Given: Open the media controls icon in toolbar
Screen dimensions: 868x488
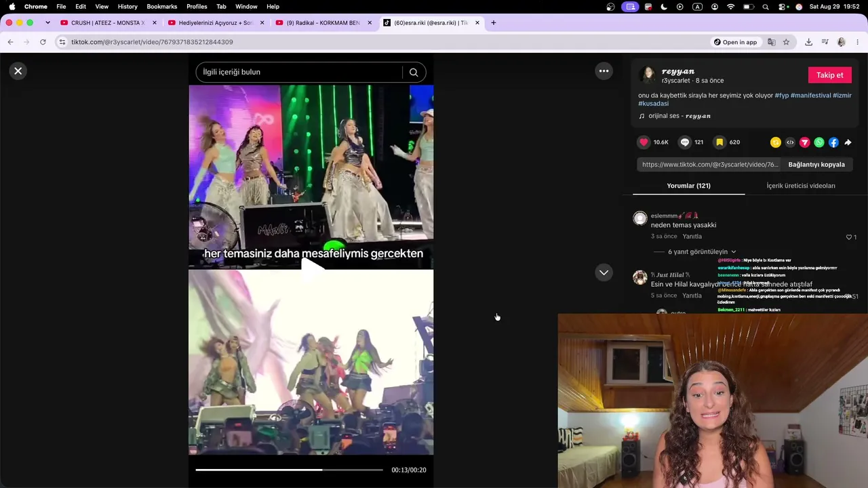Looking at the screenshot, I should 825,42.
